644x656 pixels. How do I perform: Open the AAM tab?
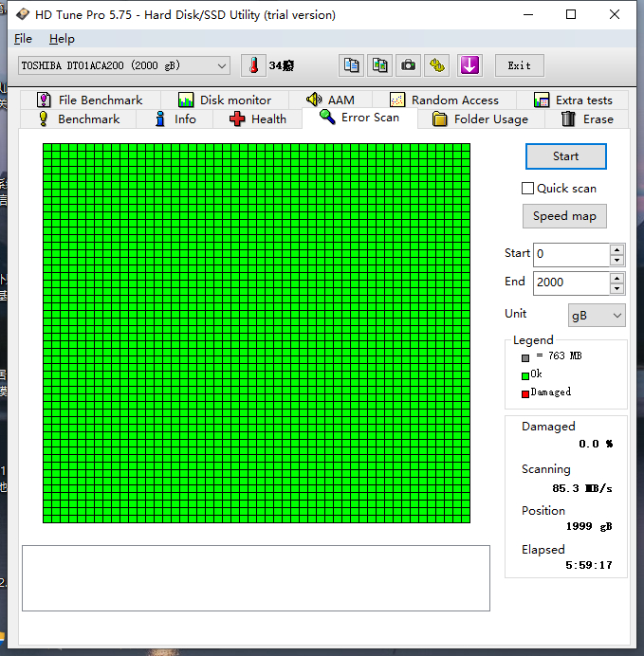pyautogui.click(x=330, y=100)
